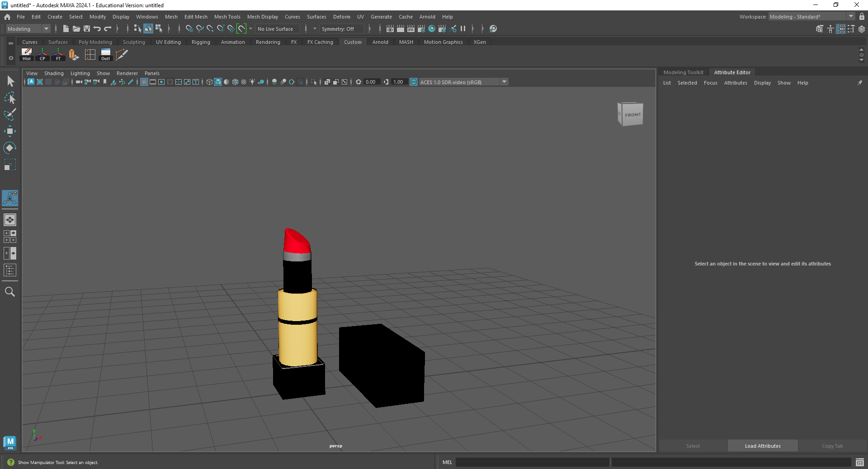Pause viewport updates with the pause icon
The width and height of the screenshot is (868, 469).
[463, 28]
